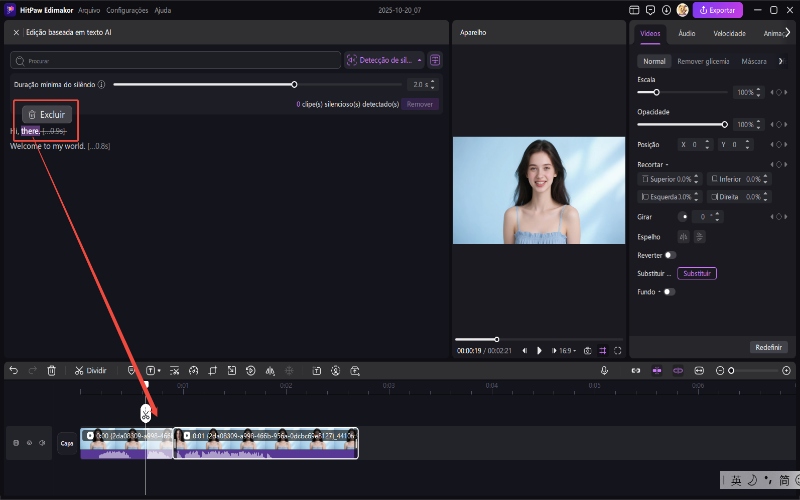
Task: Click the undo arrow in timeline toolbar
Action: coord(14,370)
